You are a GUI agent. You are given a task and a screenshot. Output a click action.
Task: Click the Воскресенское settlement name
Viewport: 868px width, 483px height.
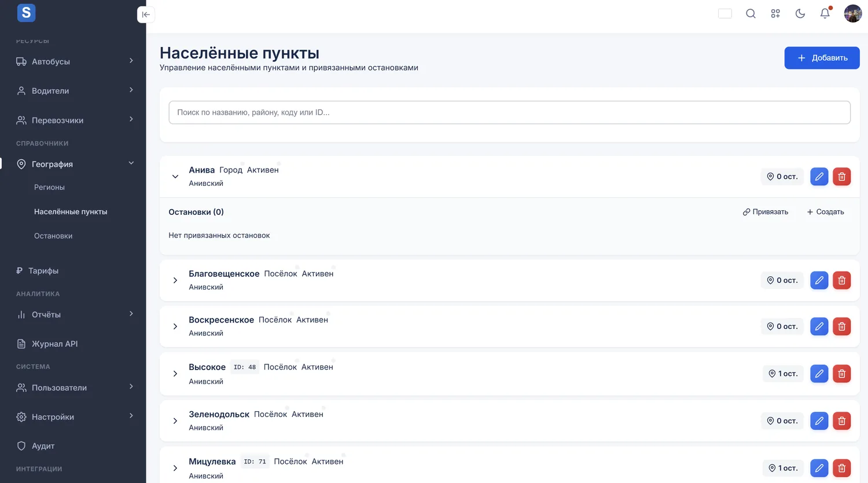[x=221, y=320]
